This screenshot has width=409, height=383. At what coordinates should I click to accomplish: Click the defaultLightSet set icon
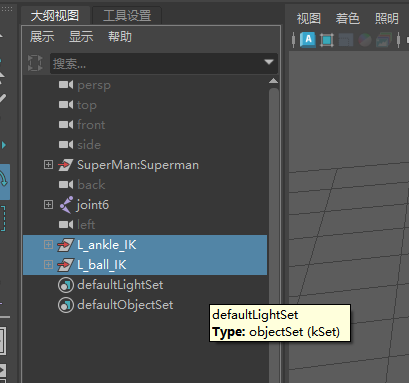point(66,285)
